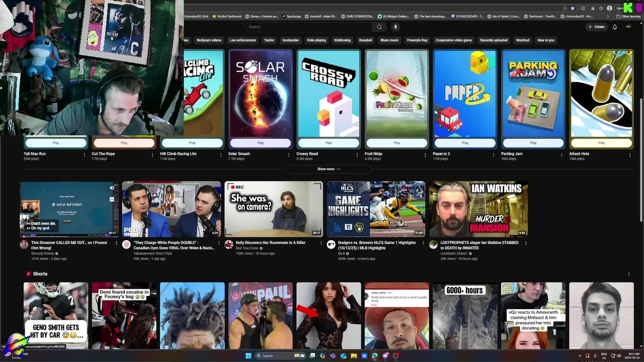The width and height of the screenshot is (644, 362).
Task: Select the Freestyle Rap chip
Action: 417,40
